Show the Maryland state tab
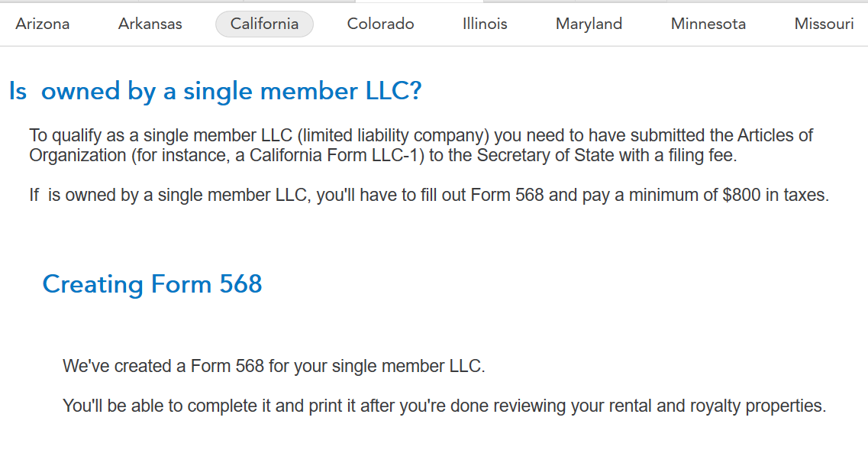 tap(589, 24)
